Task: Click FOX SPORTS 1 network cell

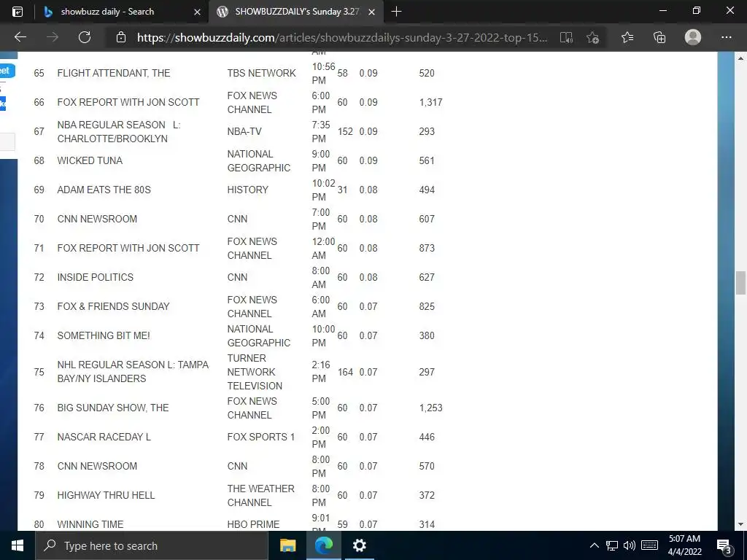Action: point(261,437)
